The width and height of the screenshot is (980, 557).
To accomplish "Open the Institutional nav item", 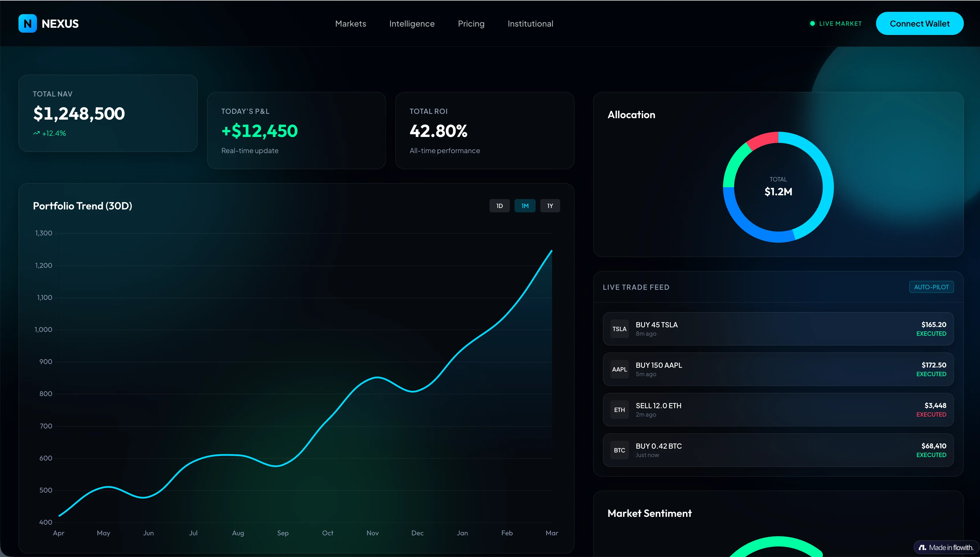I will point(530,24).
